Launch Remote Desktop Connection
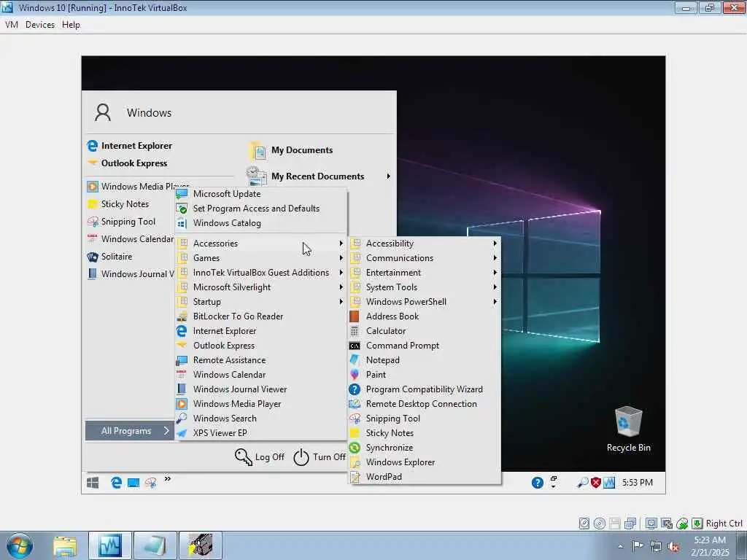 click(x=425, y=404)
